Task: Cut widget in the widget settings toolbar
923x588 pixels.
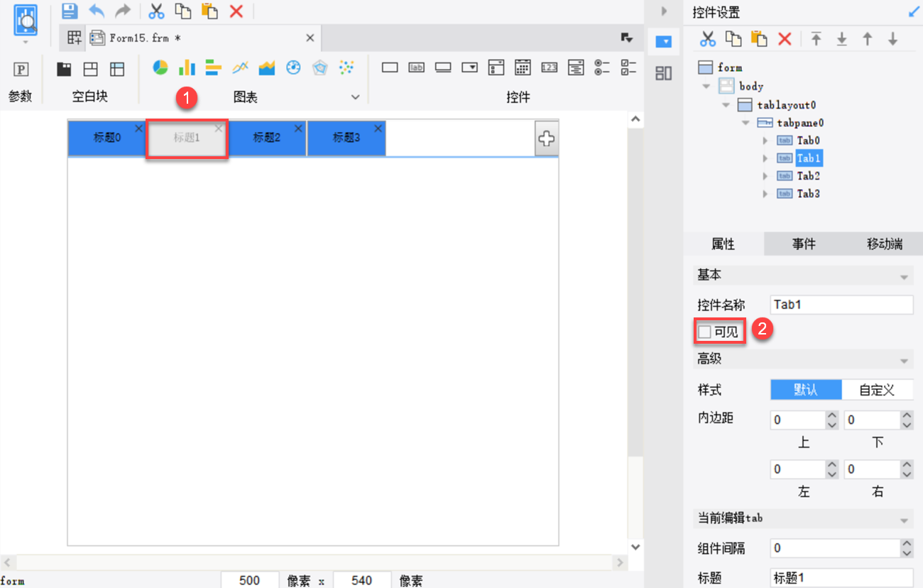Action: click(x=708, y=39)
